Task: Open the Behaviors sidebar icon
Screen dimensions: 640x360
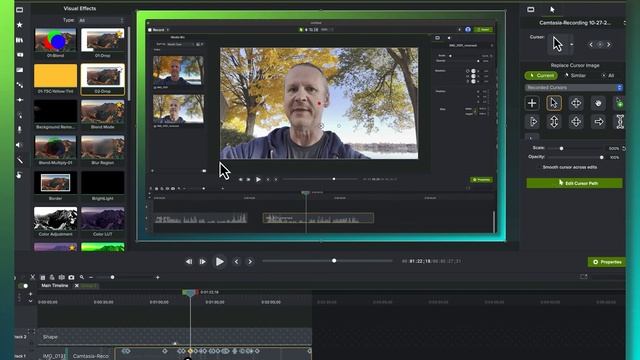Action: coord(20,85)
